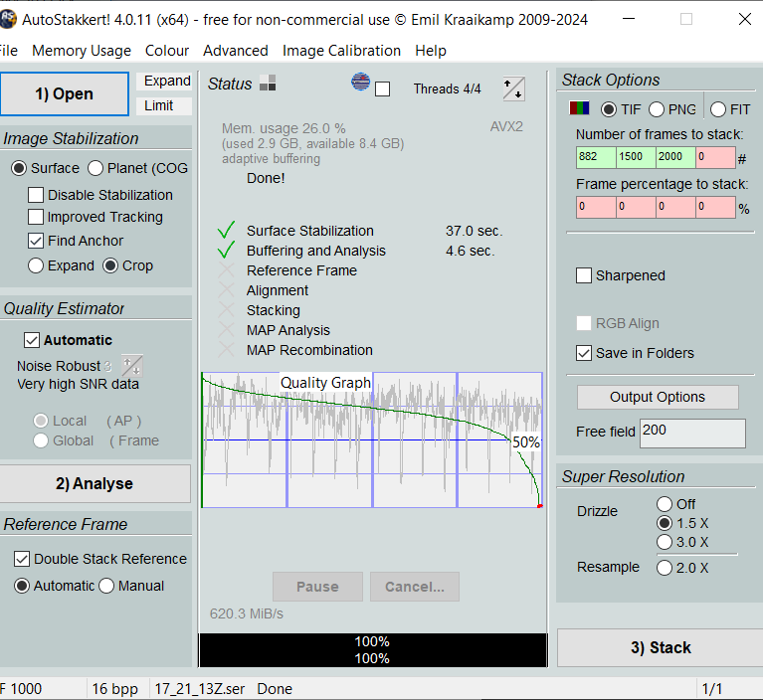Open the Help menu
The height and width of the screenshot is (700, 763).
pyautogui.click(x=431, y=51)
